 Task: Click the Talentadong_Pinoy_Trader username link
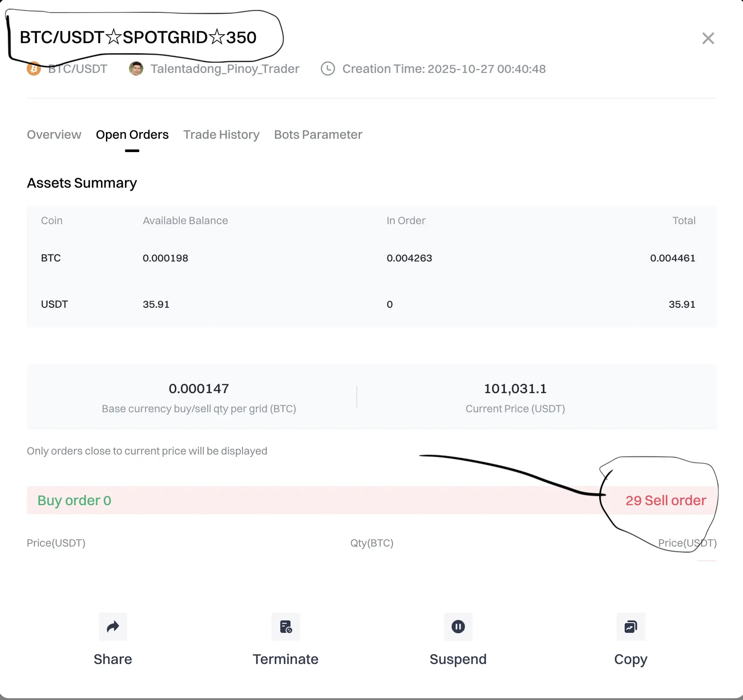(225, 69)
